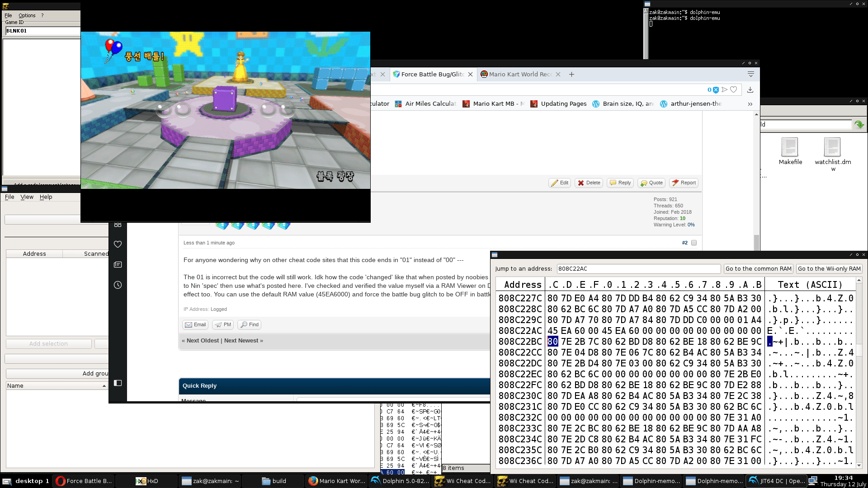
Task: Open the Name column dropdown arrow
Action: [104, 386]
